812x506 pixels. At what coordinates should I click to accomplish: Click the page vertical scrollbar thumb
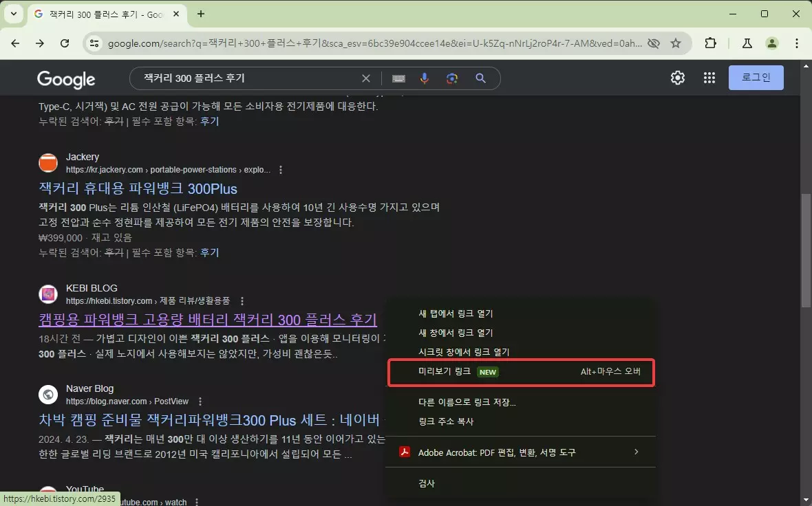(x=806, y=250)
